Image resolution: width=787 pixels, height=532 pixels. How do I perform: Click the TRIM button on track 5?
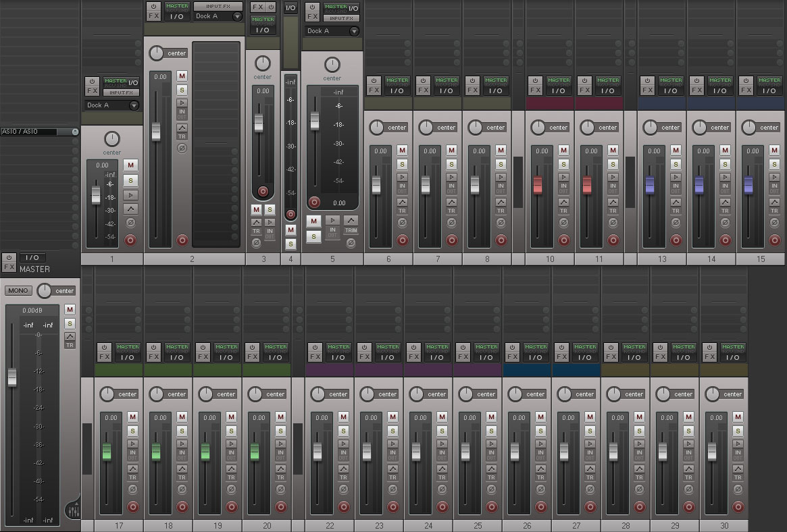(x=351, y=225)
